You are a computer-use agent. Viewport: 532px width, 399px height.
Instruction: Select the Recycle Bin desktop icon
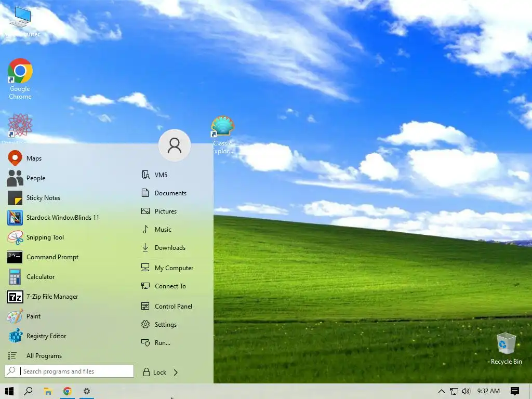(506, 348)
